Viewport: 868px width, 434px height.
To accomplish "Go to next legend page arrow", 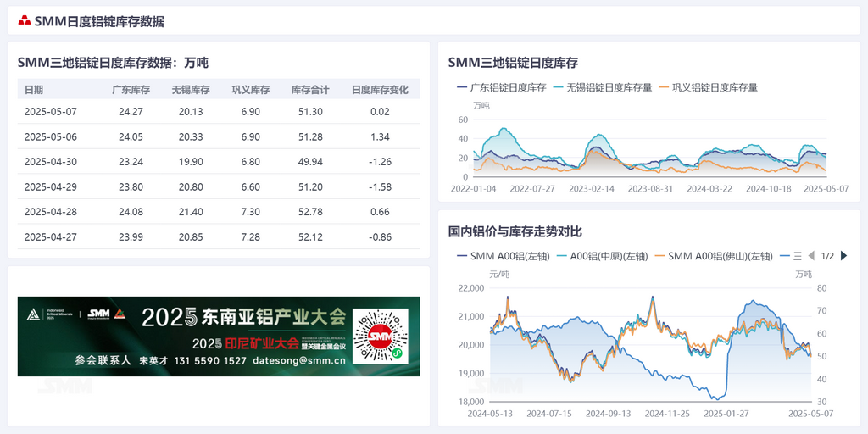I will (843, 256).
